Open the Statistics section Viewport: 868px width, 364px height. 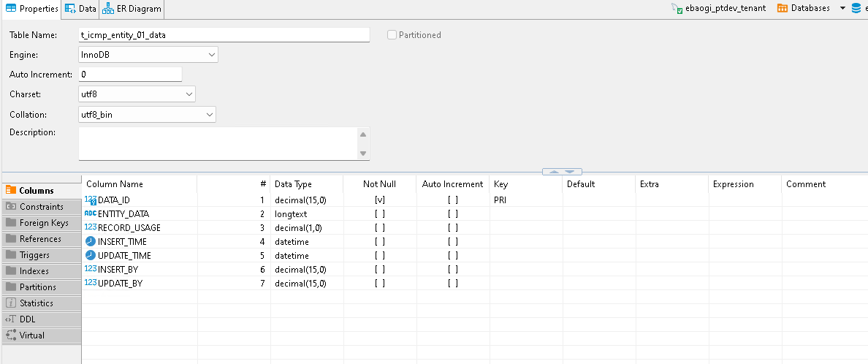[x=41, y=303]
